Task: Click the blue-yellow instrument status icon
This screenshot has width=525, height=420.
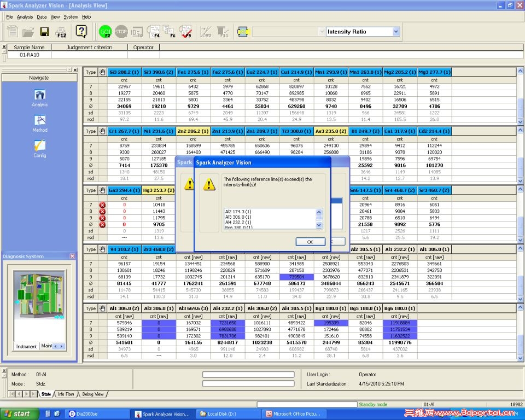Action: tap(243, 32)
